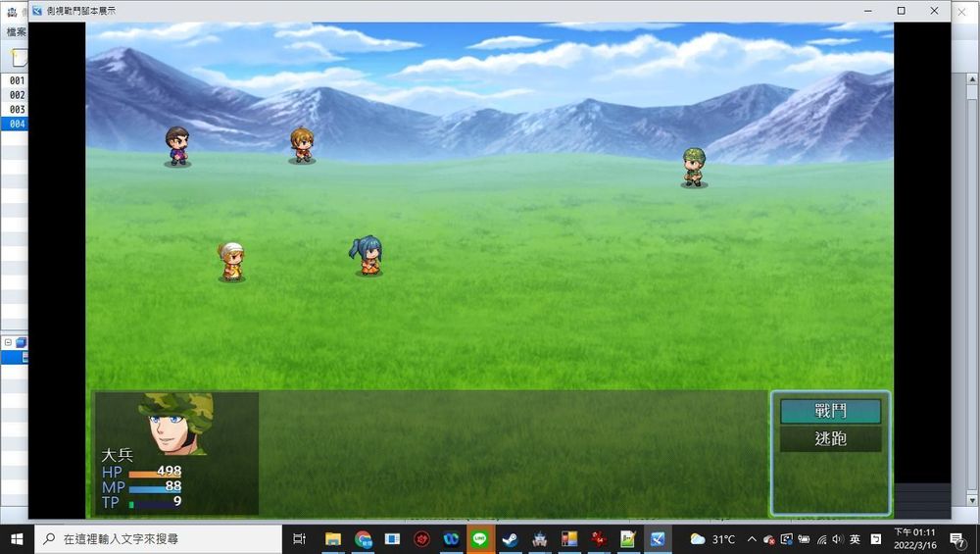This screenshot has height=554, width=980.
Task: Select row 003 in the editor list
Action: [15, 110]
